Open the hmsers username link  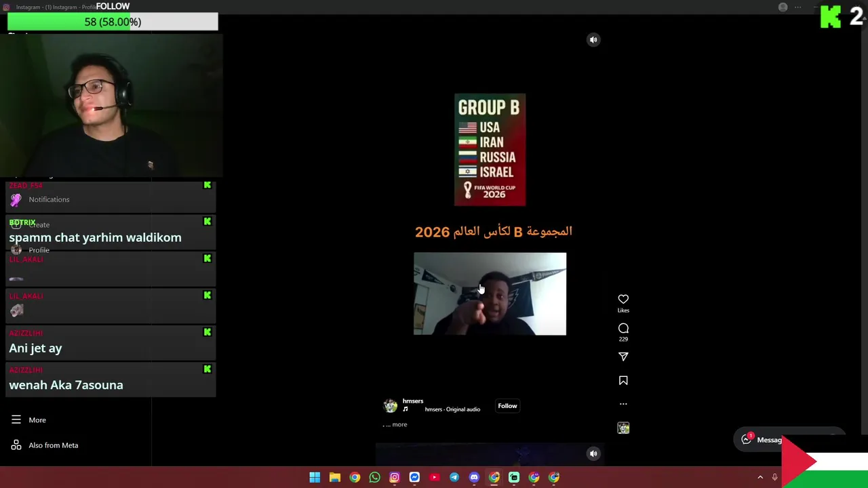pyautogui.click(x=413, y=401)
